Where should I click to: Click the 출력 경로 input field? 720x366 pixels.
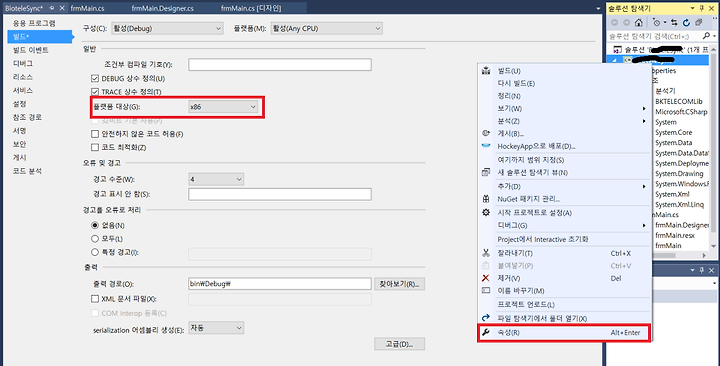tap(280, 284)
